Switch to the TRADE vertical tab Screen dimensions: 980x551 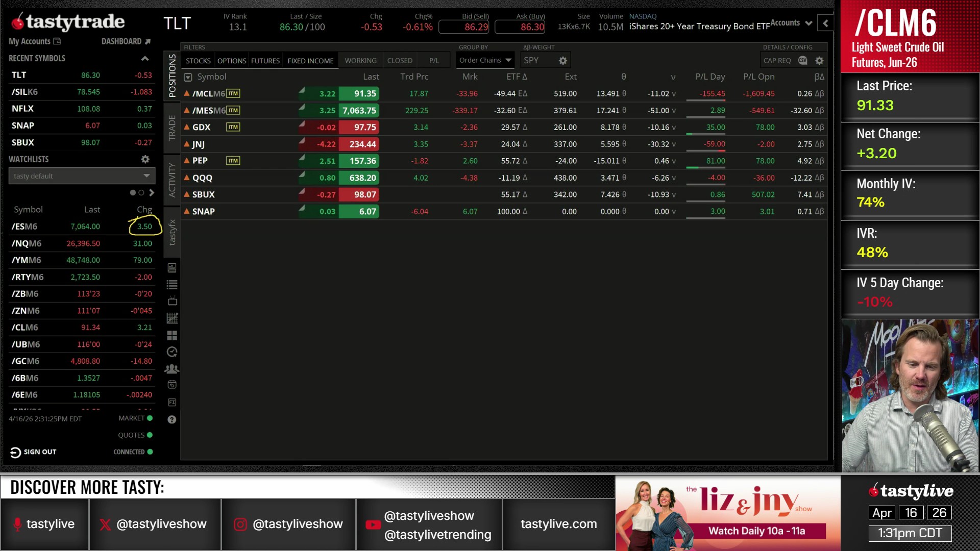(172, 128)
